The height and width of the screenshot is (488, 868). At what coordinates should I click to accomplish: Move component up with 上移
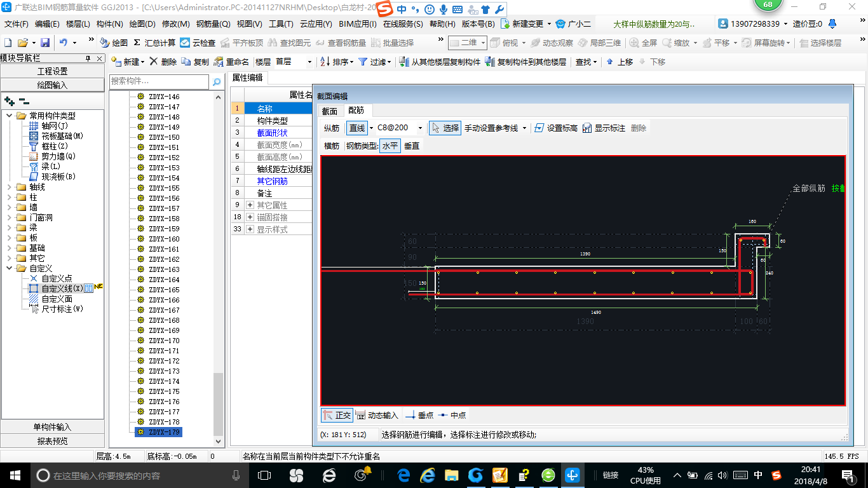(x=620, y=62)
